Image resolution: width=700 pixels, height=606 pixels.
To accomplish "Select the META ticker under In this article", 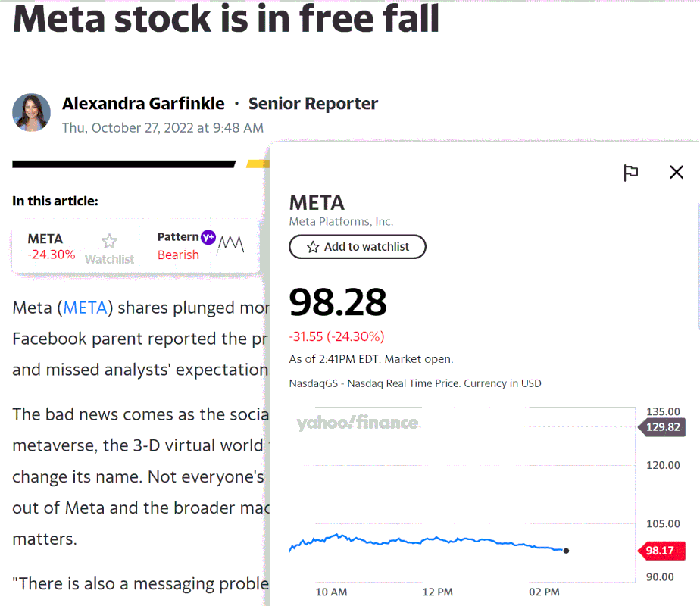I will click(45, 239).
